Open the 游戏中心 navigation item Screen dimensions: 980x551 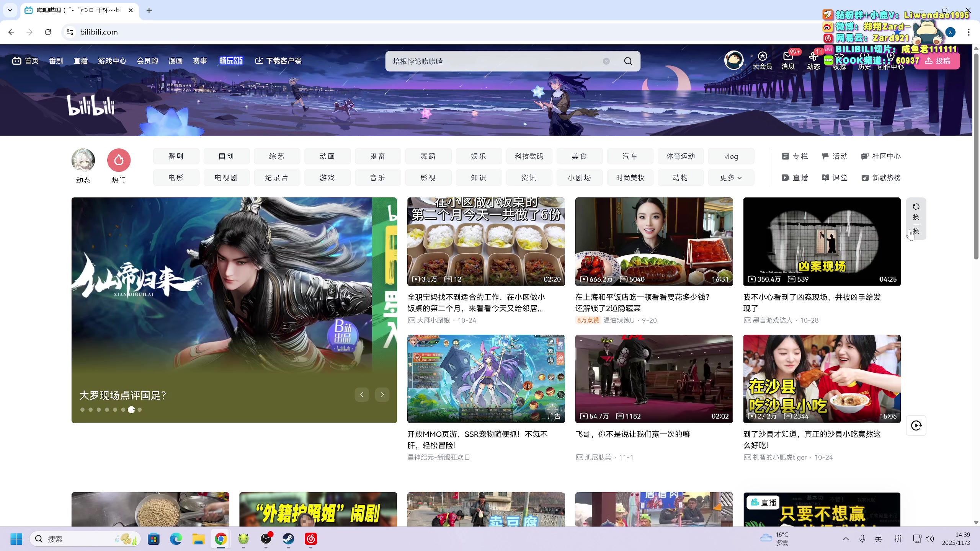[112, 61]
